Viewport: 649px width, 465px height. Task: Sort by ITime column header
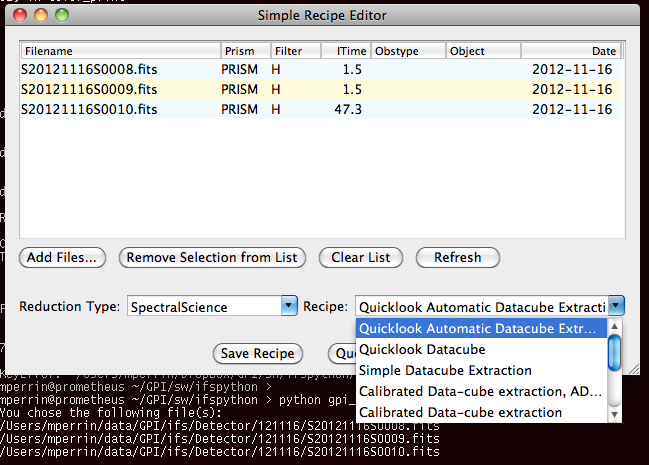344,51
